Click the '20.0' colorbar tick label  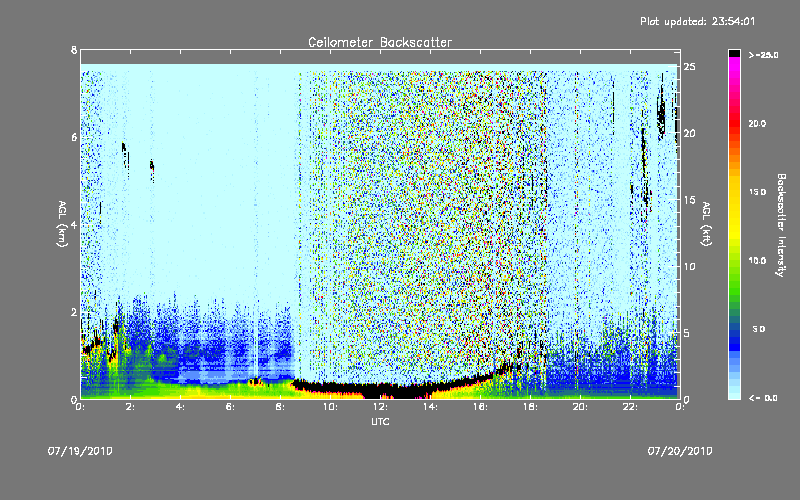pos(757,124)
